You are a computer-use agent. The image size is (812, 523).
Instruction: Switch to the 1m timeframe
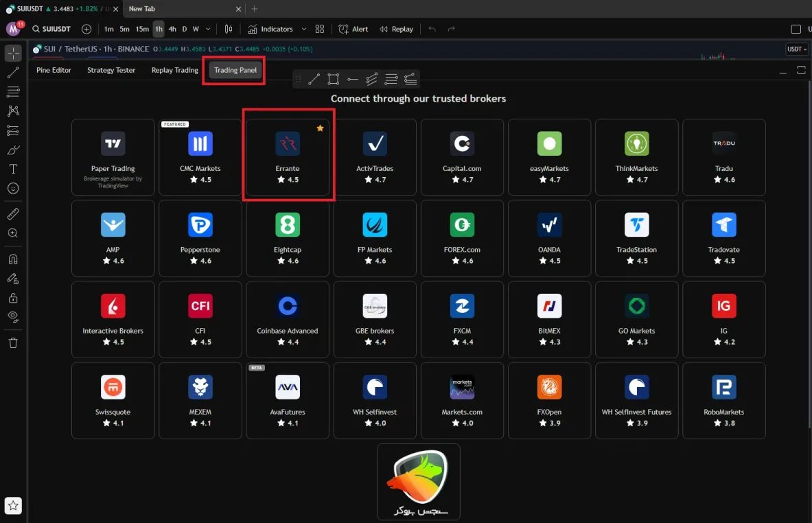tap(108, 29)
